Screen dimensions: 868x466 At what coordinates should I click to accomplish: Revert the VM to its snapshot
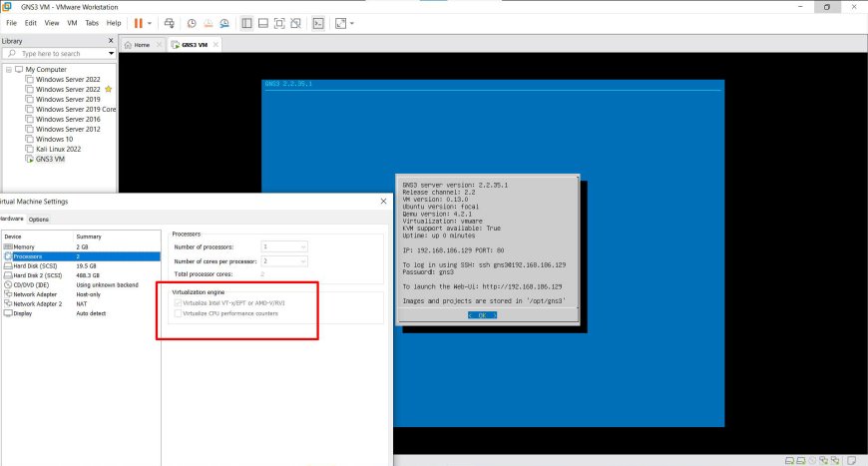(209, 23)
